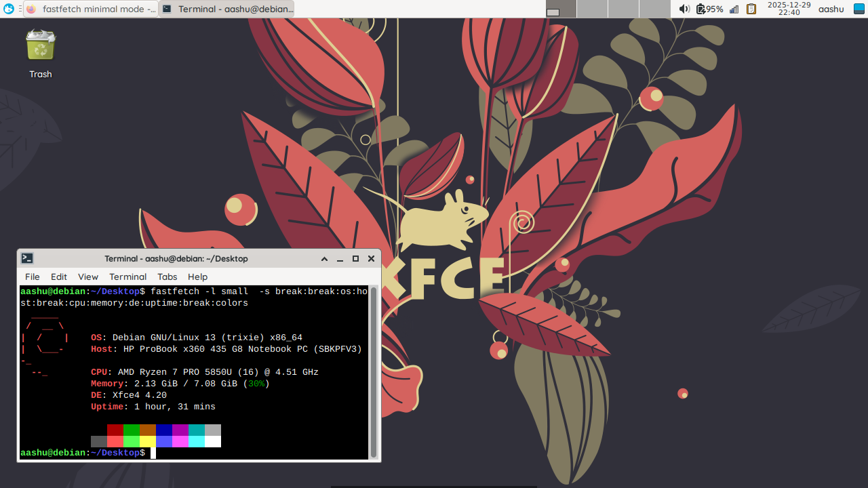The image size is (868, 488).
Task: Open the Tabs menu
Action: (167, 277)
